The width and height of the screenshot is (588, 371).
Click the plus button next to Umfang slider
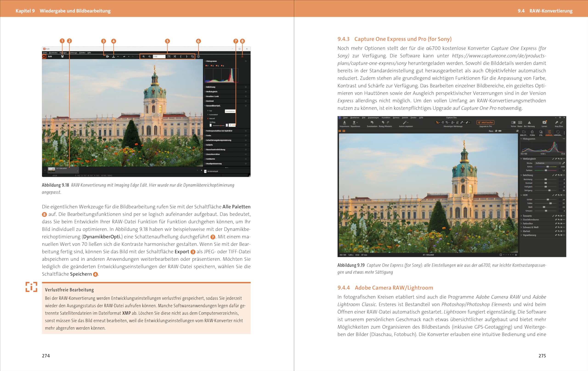click(227, 125)
